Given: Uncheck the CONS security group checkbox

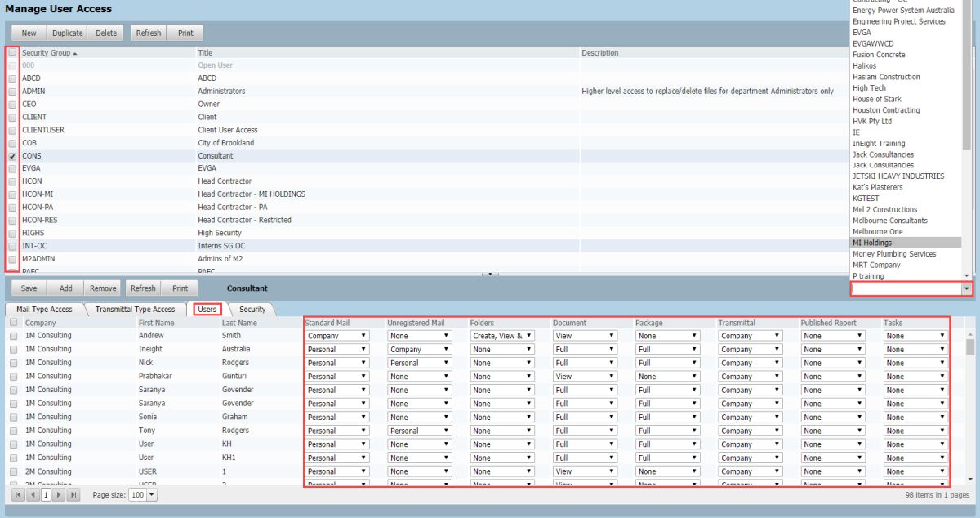Looking at the screenshot, I should pyautogui.click(x=12, y=156).
